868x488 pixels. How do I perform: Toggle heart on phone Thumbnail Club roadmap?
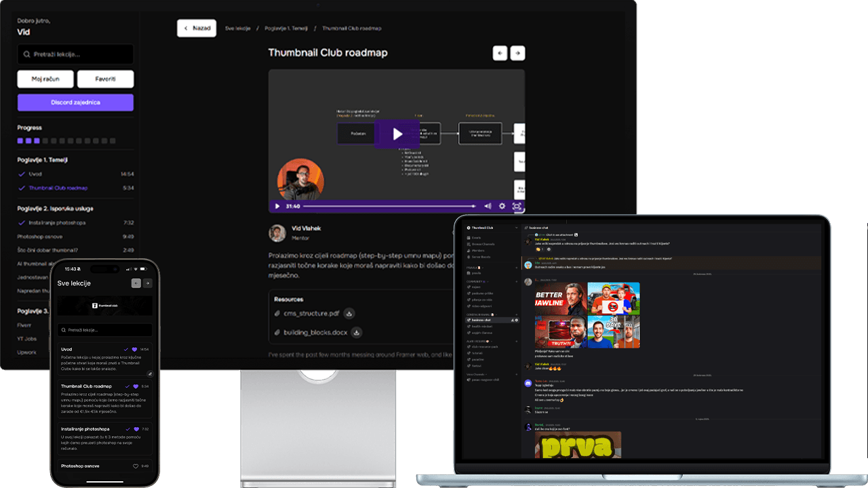click(136, 386)
